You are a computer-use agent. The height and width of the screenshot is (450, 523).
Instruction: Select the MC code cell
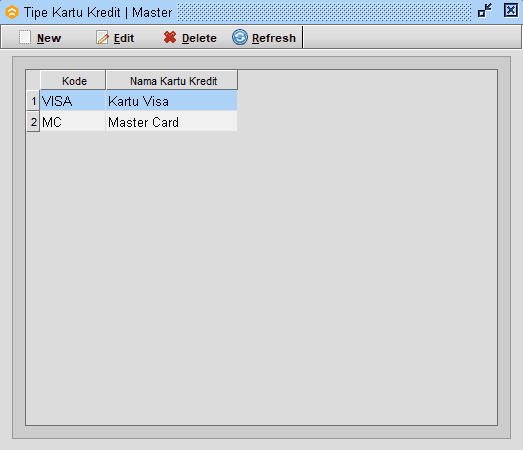pos(73,121)
